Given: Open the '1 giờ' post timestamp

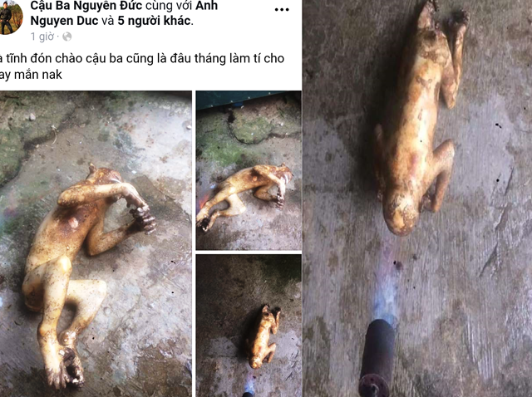Looking at the screenshot, I should 42,37.
